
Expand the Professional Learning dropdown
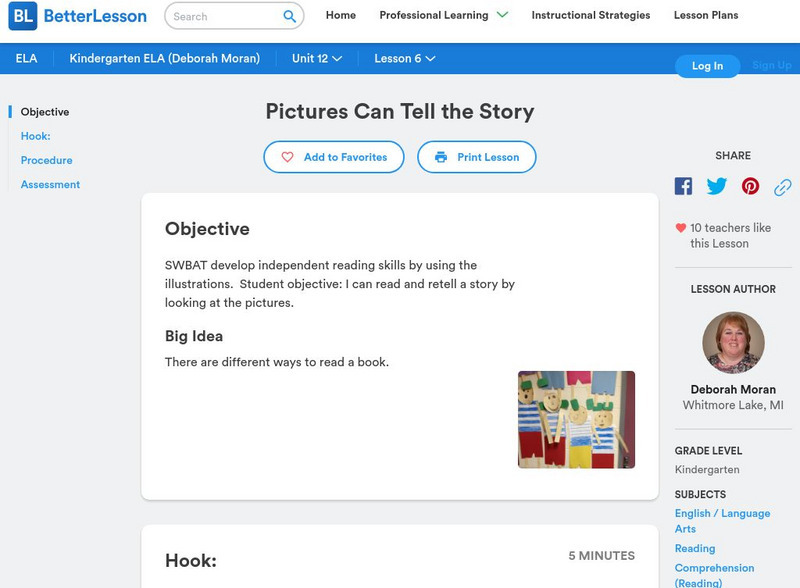pos(435,15)
